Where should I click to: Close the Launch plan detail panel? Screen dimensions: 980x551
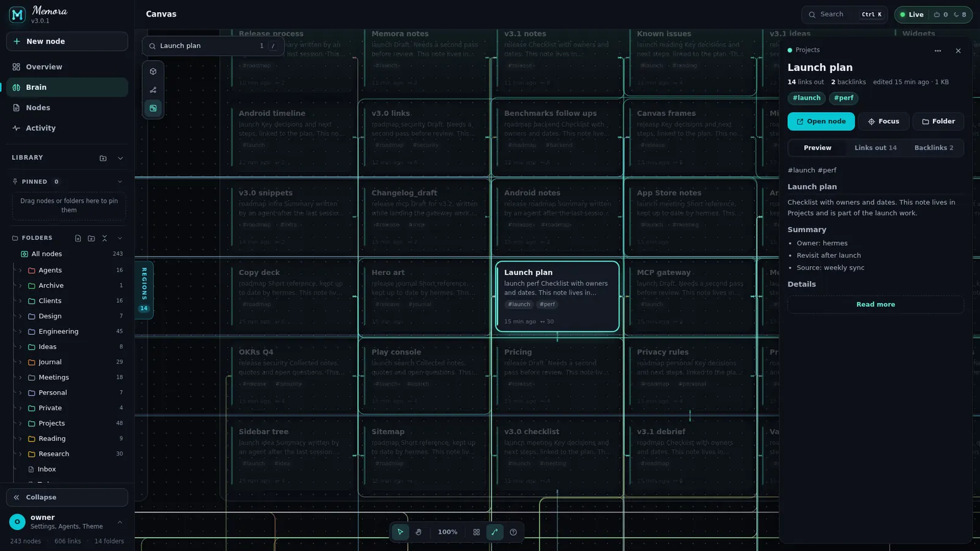click(x=958, y=51)
